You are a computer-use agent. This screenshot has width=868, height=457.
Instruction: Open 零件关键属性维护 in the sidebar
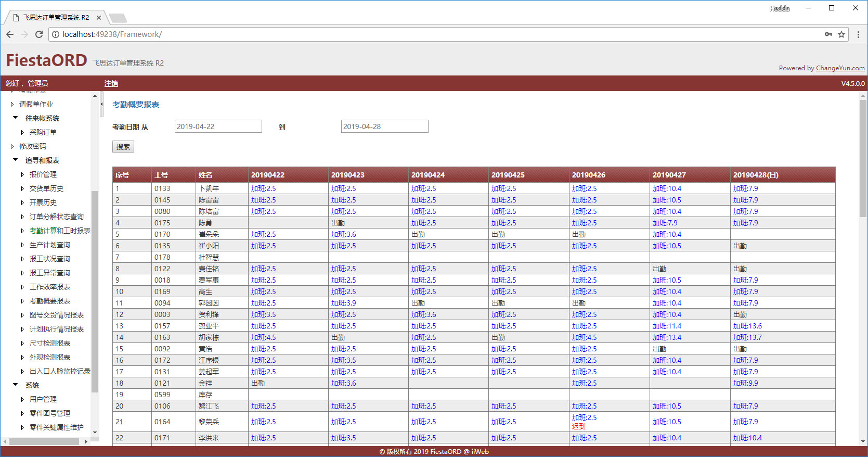pyautogui.click(x=56, y=427)
